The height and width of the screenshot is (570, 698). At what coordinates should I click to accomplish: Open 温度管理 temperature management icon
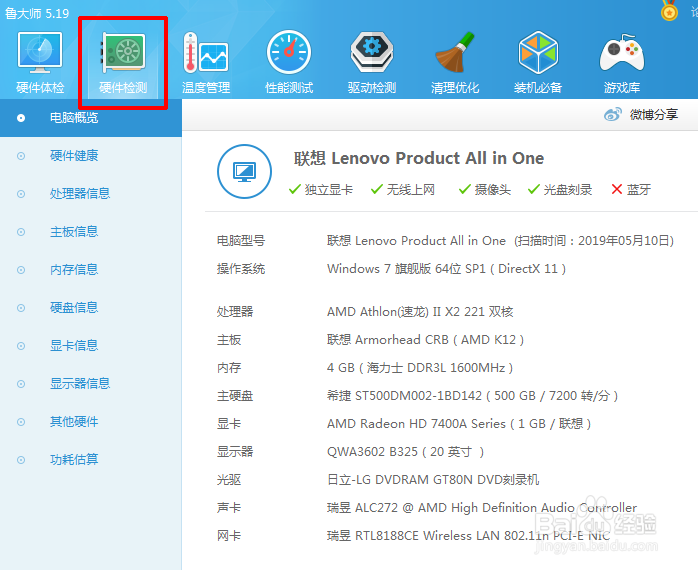pyautogui.click(x=206, y=53)
